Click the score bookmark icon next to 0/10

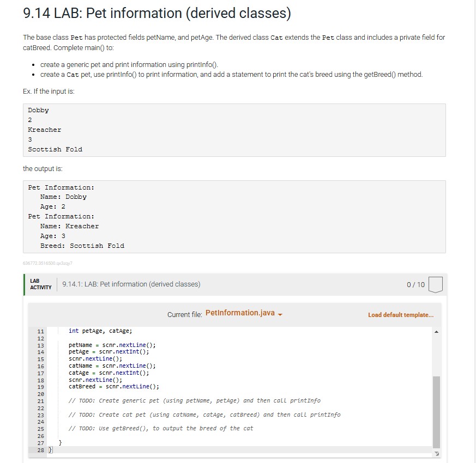[x=435, y=283]
